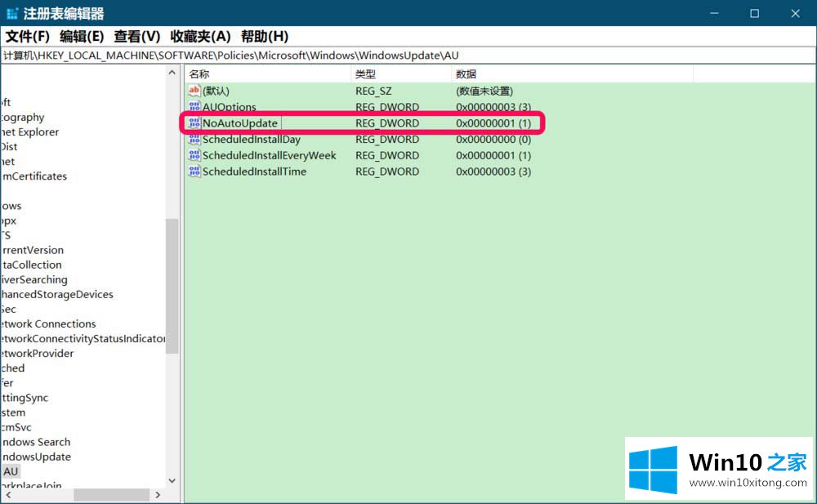Click the registry path address bar

pyautogui.click(x=408, y=56)
